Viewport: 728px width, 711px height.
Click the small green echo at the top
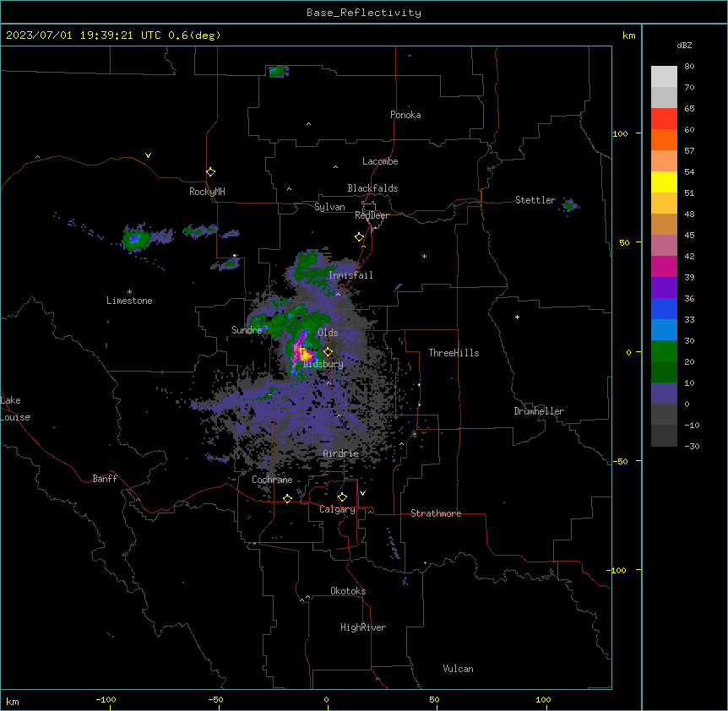click(279, 72)
